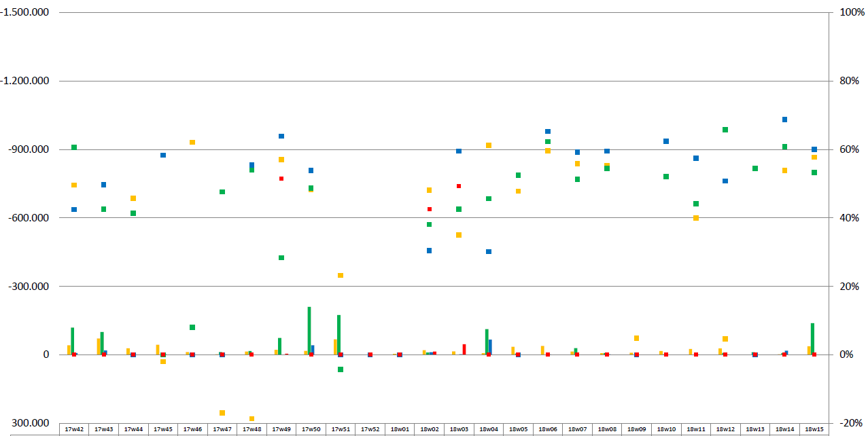Select the -1.200.000 left axis value

click(x=25, y=81)
